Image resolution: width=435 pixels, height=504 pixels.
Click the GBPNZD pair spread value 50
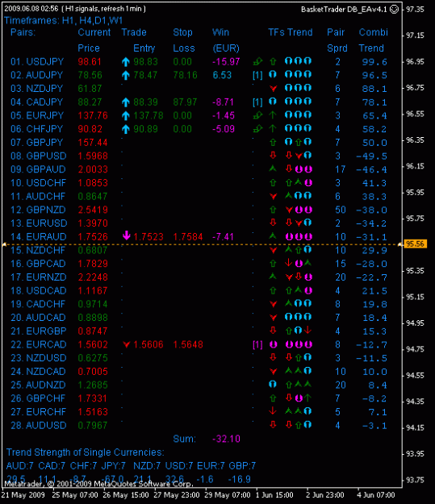[341, 210]
